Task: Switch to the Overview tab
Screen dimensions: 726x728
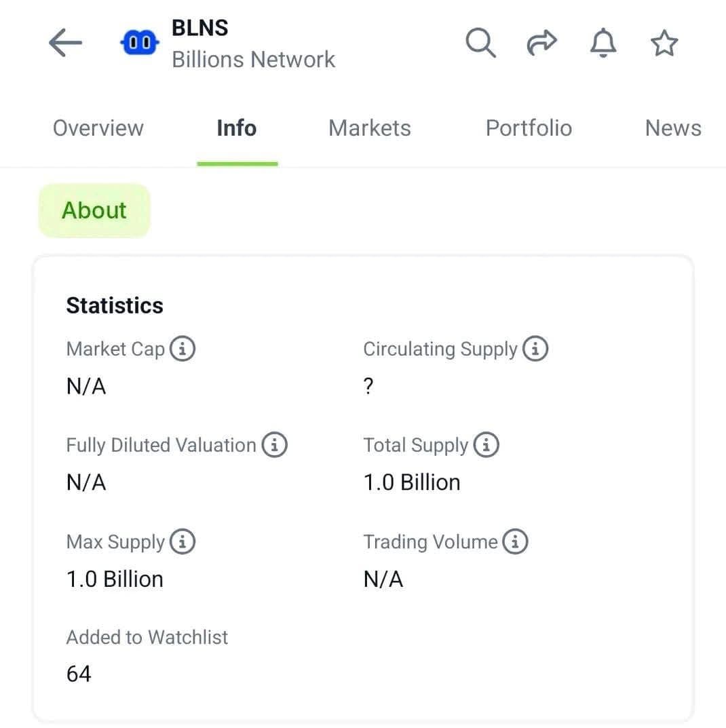Action: pos(98,128)
